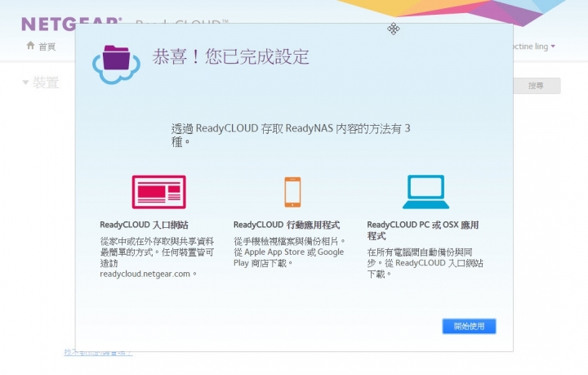Click the red web portal icon

point(158,192)
